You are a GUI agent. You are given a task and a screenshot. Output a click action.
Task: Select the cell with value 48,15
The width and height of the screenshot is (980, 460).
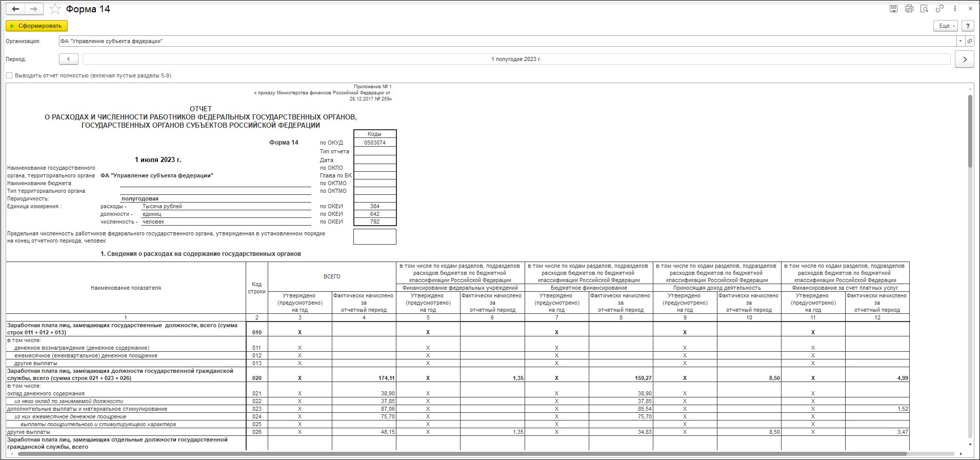[364, 432]
